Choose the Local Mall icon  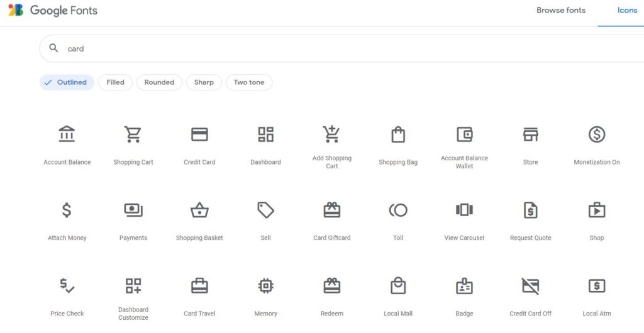pyautogui.click(x=398, y=285)
